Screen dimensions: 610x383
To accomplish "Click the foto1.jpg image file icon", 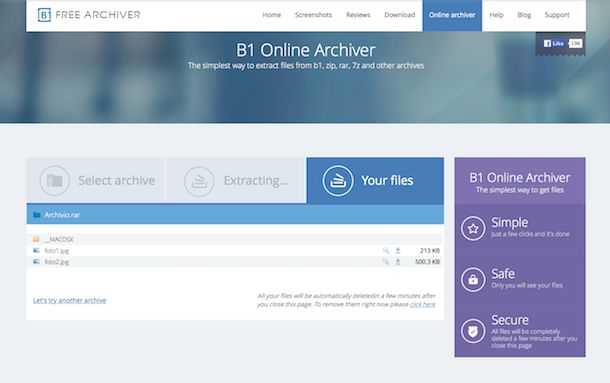I will (36, 250).
